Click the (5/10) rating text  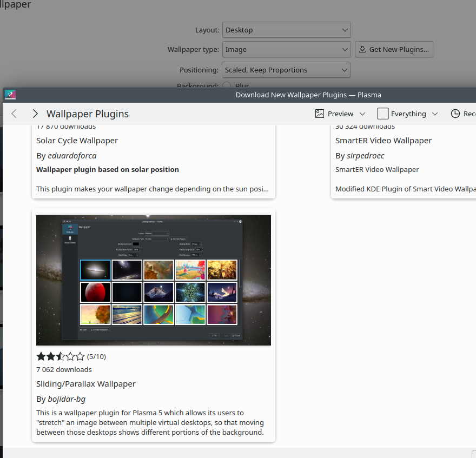pos(96,357)
